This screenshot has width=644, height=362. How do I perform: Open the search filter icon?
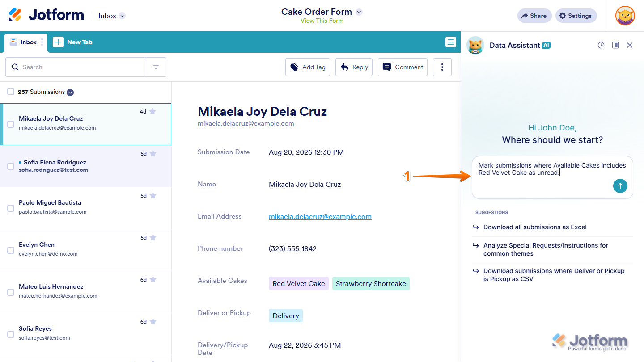156,67
